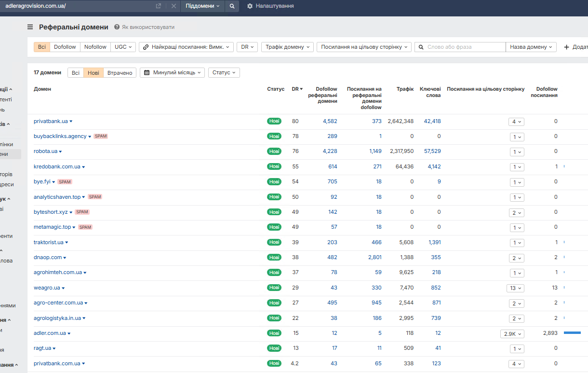Open the ragt.ua domain link
This screenshot has width=588, height=373.
point(42,348)
